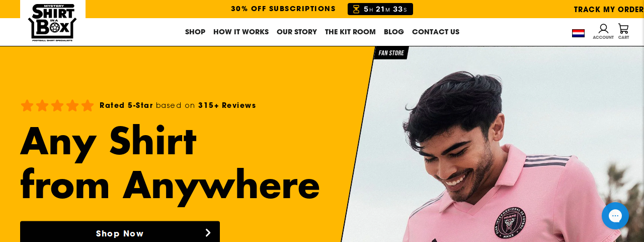Open the chat bubble widget

[x=615, y=216]
